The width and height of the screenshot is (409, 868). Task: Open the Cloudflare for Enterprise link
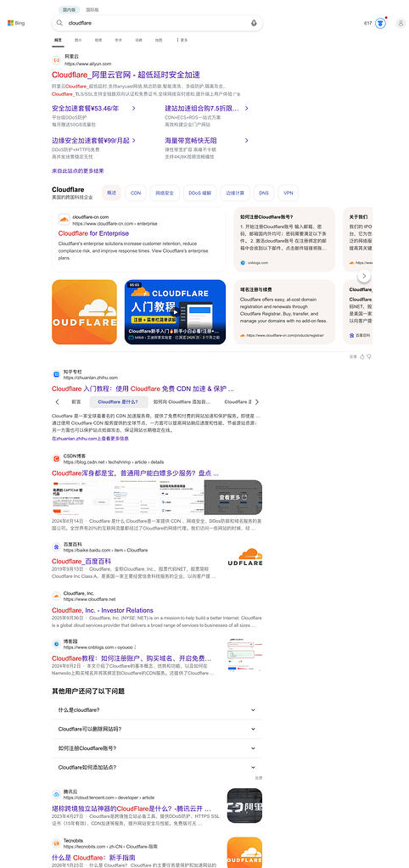[93, 233]
